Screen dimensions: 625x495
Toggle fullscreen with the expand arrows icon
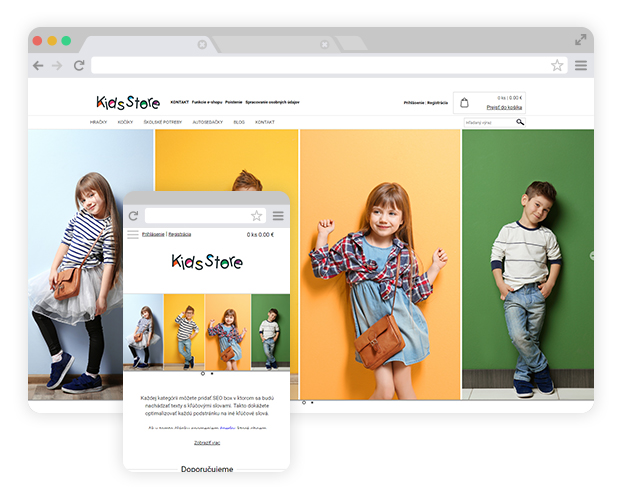[580, 39]
